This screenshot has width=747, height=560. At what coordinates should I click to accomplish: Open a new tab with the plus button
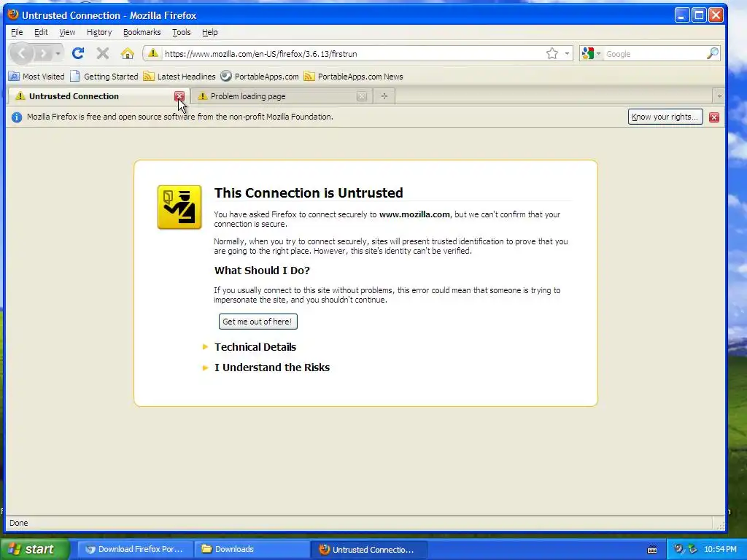pyautogui.click(x=384, y=96)
